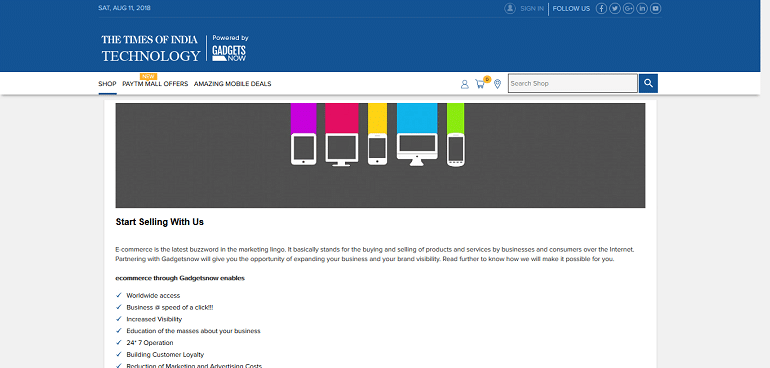Open the shopping cart icon
The image size is (770, 368).
pyautogui.click(x=480, y=84)
